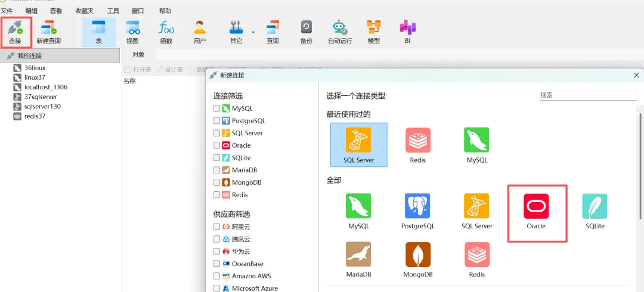Close the 新建连接 dialog
The image size is (644, 292).
click(x=636, y=75)
